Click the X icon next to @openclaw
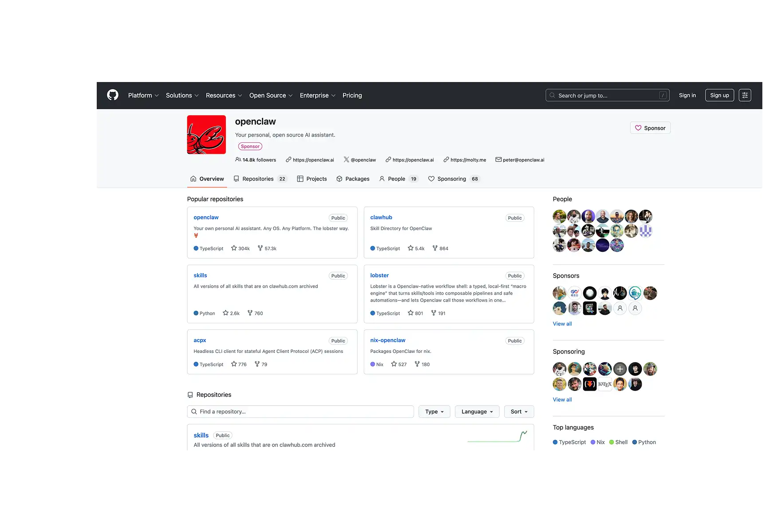 346,160
